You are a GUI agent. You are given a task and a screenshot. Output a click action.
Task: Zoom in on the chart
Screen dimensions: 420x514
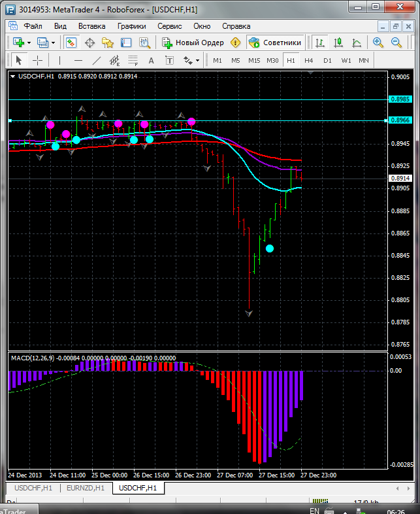(x=378, y=43)
